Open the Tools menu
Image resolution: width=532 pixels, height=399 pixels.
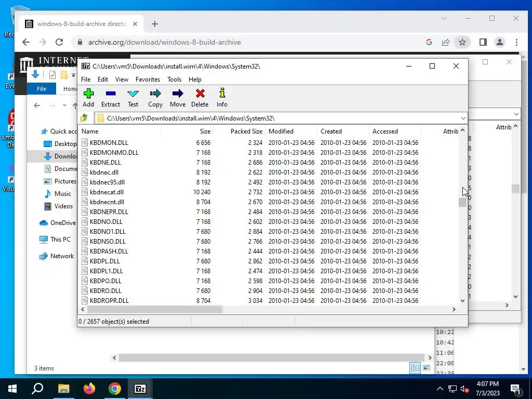(x=175, y=79)
